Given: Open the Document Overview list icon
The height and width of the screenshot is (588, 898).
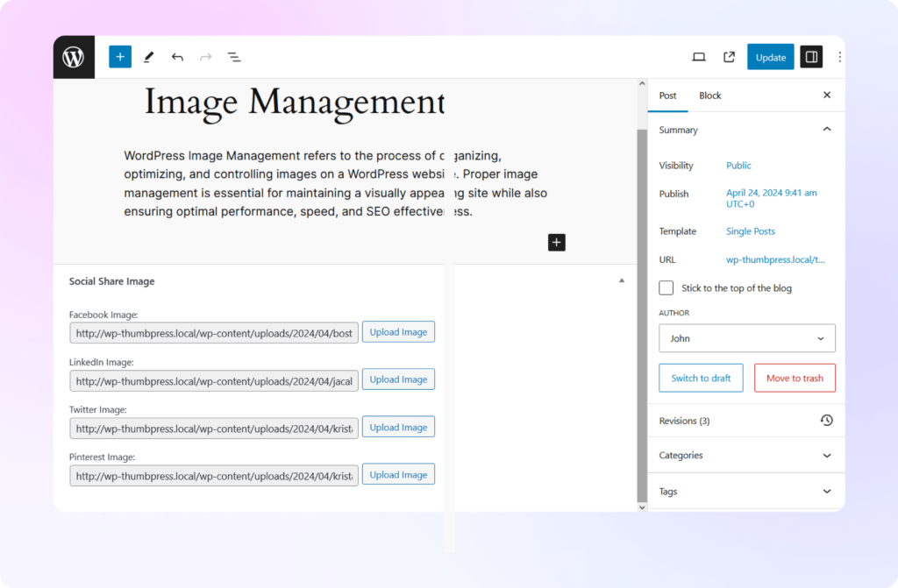Looking at the screenshot, I should 234,57.
